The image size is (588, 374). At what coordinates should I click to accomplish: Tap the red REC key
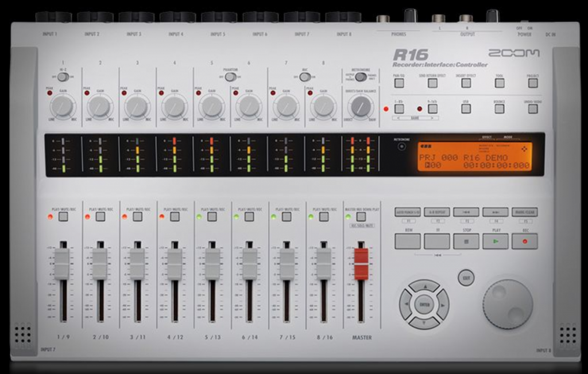coord(525,241)
